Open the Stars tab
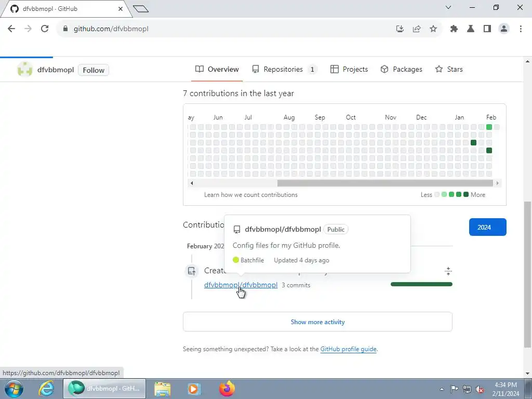Viewport: 532px width, 399px height. (x=448, y=69)
